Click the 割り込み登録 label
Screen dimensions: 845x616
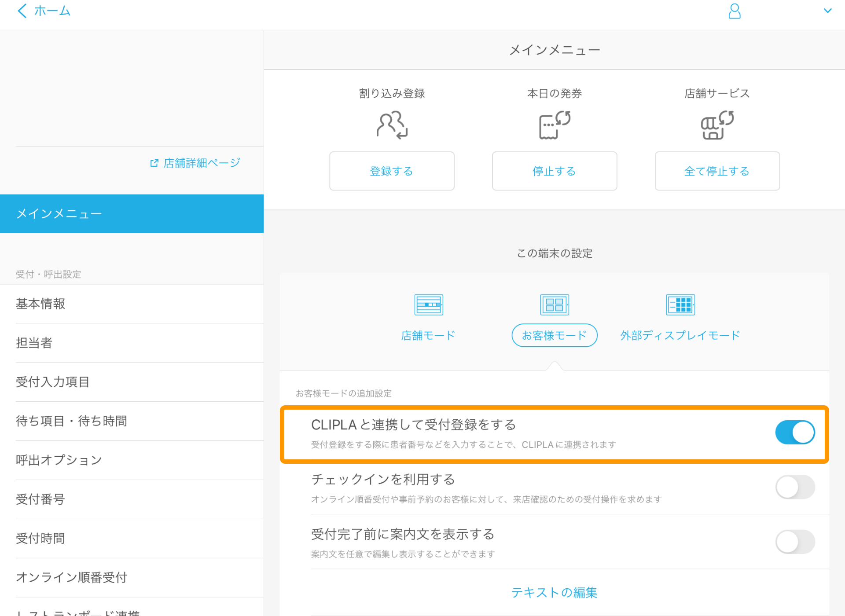point(392,93)
